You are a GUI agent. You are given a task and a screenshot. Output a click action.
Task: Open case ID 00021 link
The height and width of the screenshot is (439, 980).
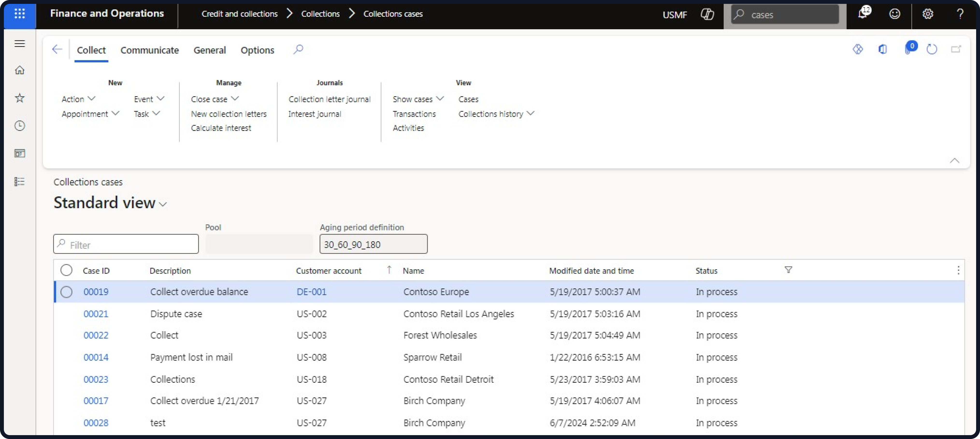[x=96, y=314]
